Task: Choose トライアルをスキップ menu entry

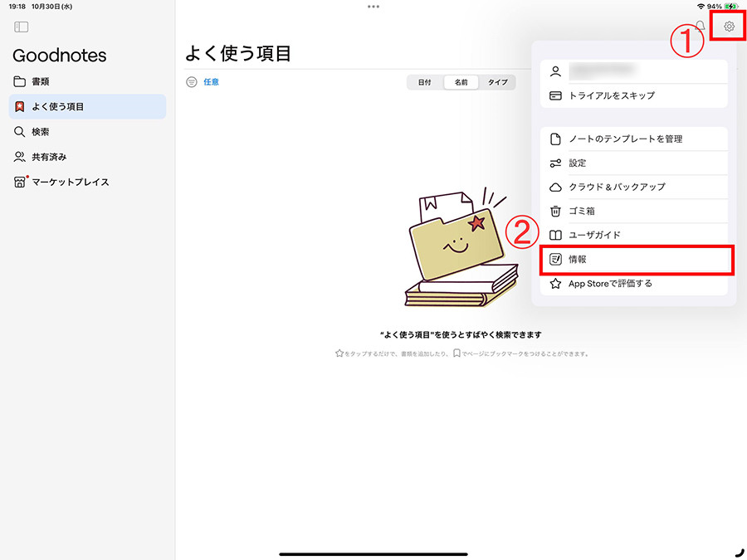Action: tap(633, 95)
